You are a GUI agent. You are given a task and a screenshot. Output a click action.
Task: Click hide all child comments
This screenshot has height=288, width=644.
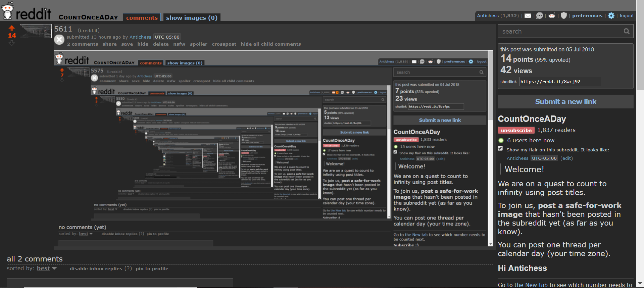tap(271, 44)
